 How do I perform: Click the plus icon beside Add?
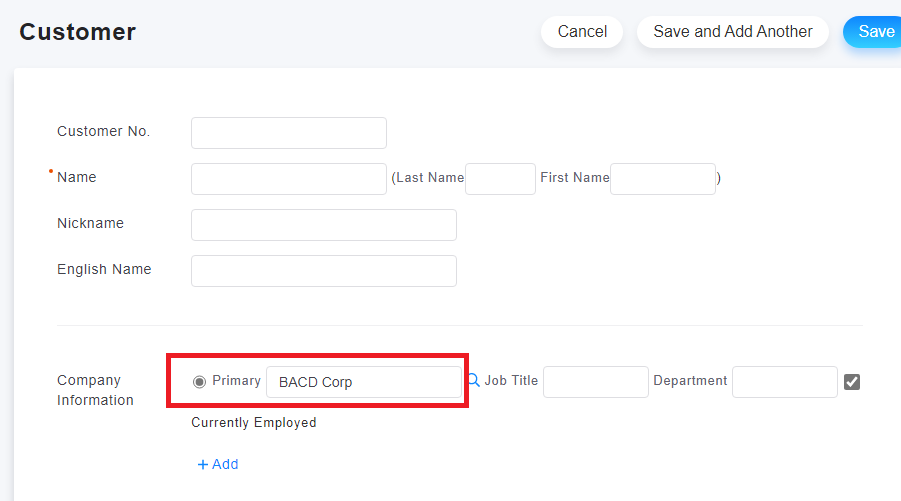tap(202, 464)
